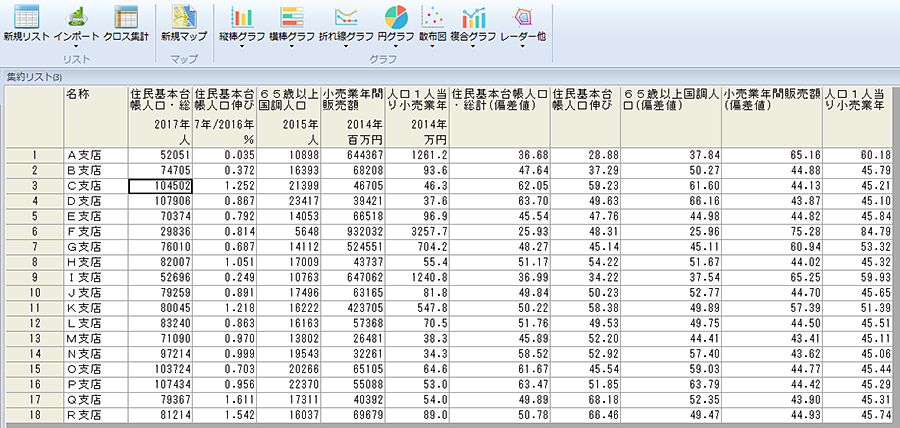Click the 新規リスト (New List) icon
This screenshot has width=900, height=428.
coord(26,18)
